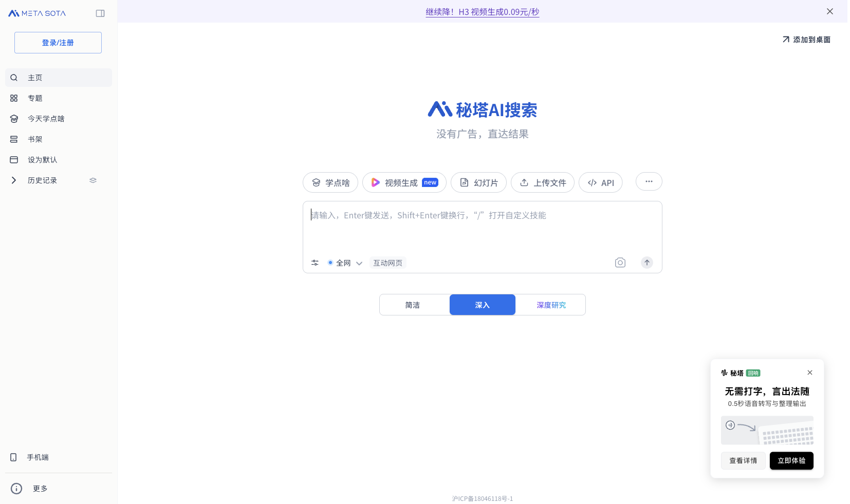Viewport: 850px width, 504px height.
Task: Close the 秘塔回响 popup
Action: coord(810,372)
